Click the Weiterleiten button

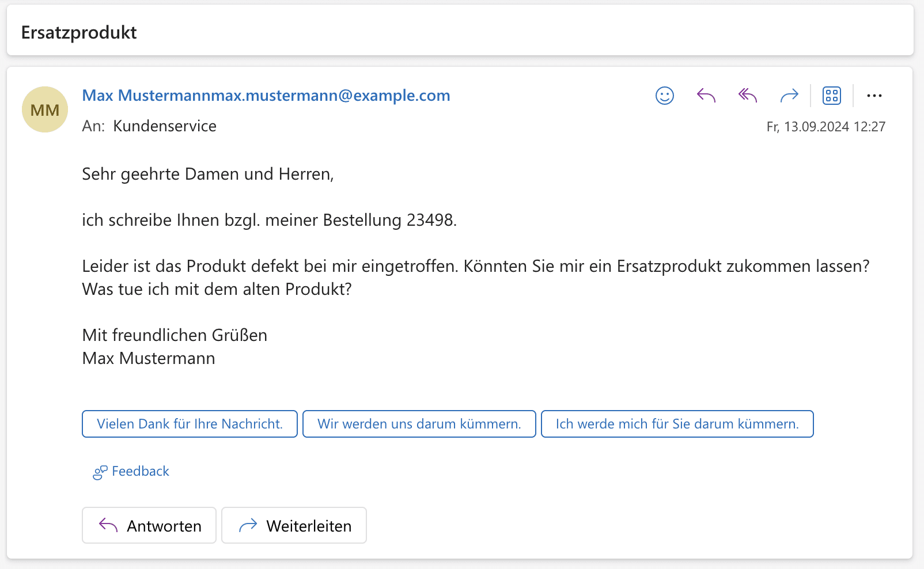pyautogui.click(x=294, y=525)
